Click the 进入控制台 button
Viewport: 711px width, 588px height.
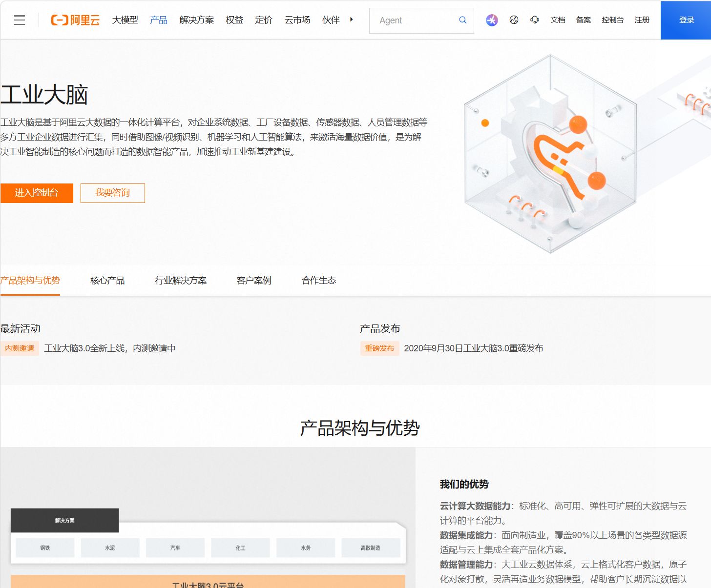37,193
